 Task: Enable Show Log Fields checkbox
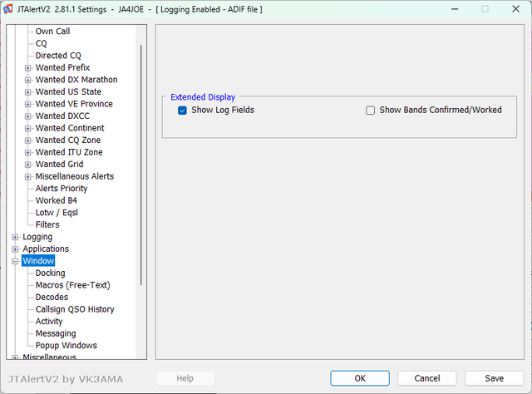click(x=182, y=111)
